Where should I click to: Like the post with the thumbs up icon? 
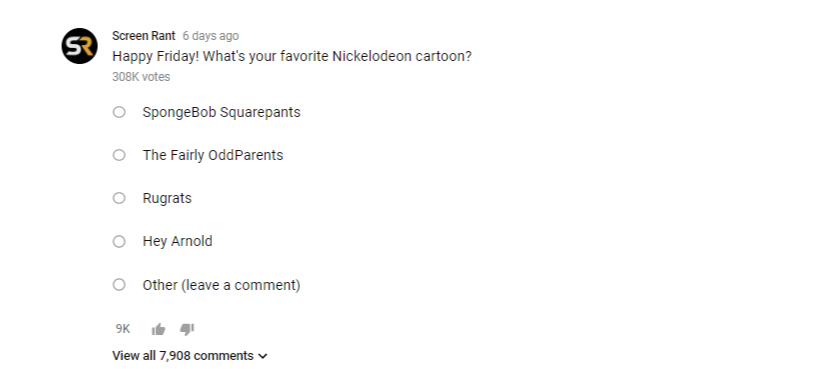point(159,329)
